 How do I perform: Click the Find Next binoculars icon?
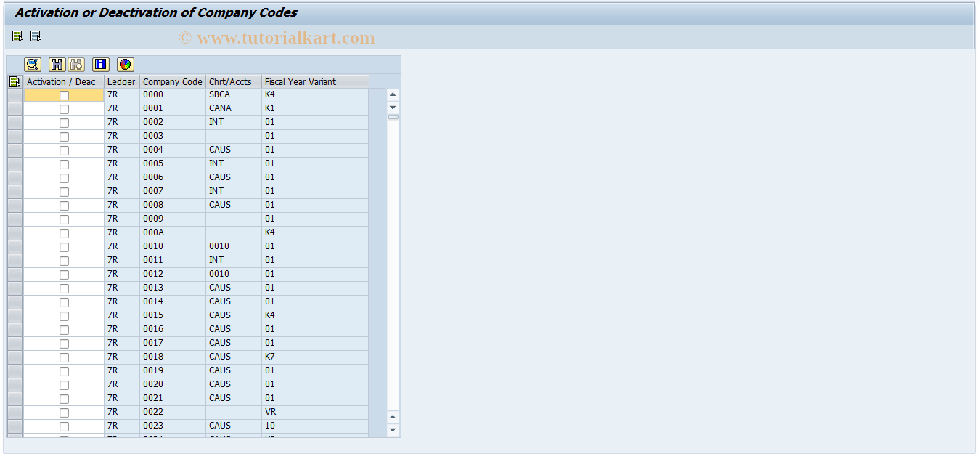coord(76,65)
